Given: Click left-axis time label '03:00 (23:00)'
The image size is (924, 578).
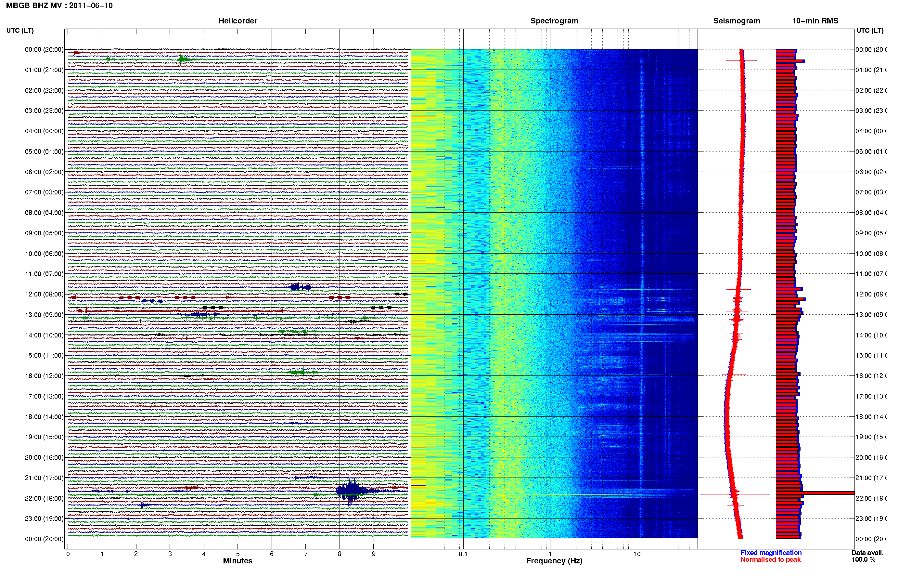Looking at the screenshot, I should click(x=44, y=111).
